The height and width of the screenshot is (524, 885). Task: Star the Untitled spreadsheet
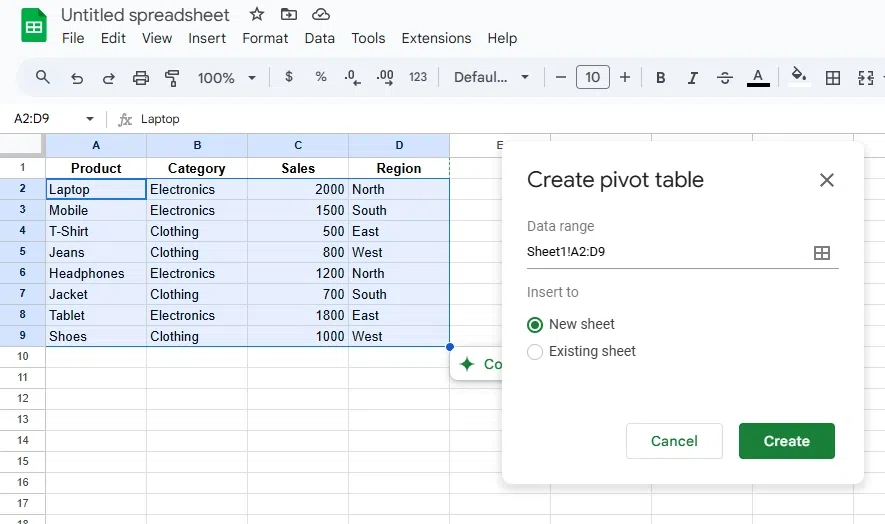257,14
